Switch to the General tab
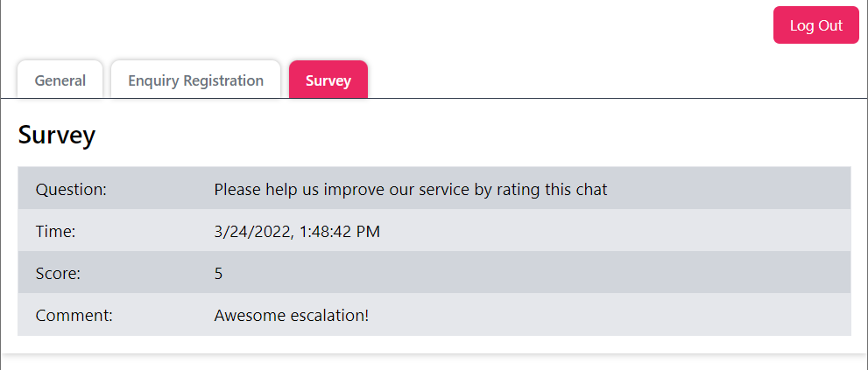Image resolution: width=868 pixels, height=370 pixels. pyautogui.click(x=60, y=80)
